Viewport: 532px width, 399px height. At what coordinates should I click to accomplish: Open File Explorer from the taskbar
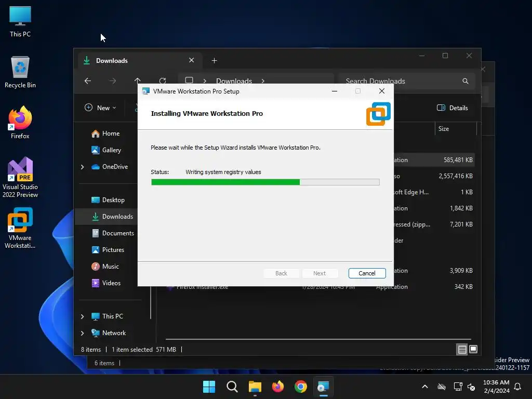255,387
